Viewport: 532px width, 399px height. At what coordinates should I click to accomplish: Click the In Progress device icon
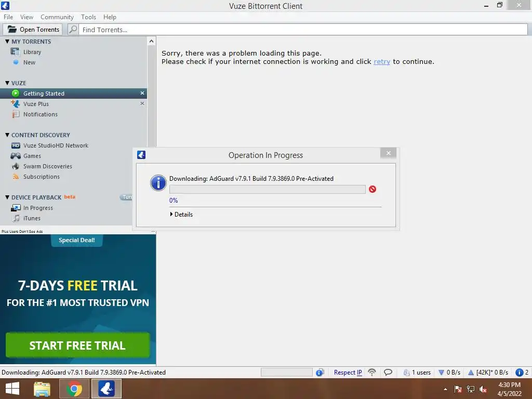click(x=16, y=208)
